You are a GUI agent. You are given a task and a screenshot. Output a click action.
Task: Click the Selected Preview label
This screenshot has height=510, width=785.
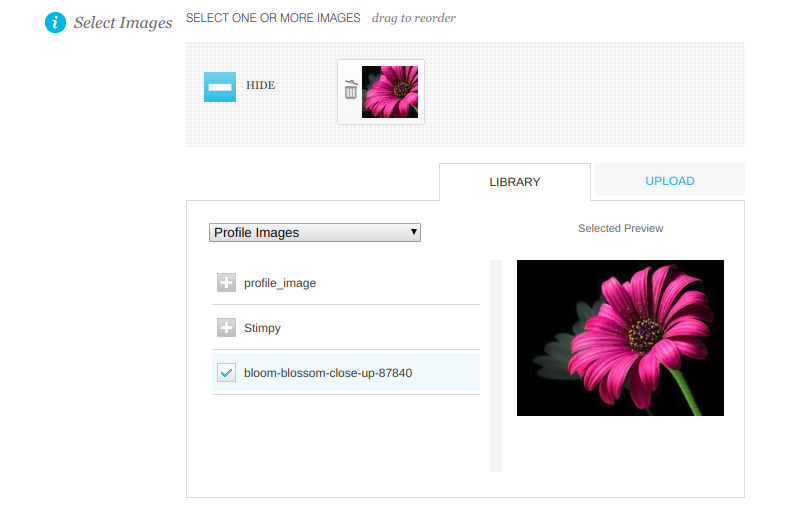pos(620,228)
